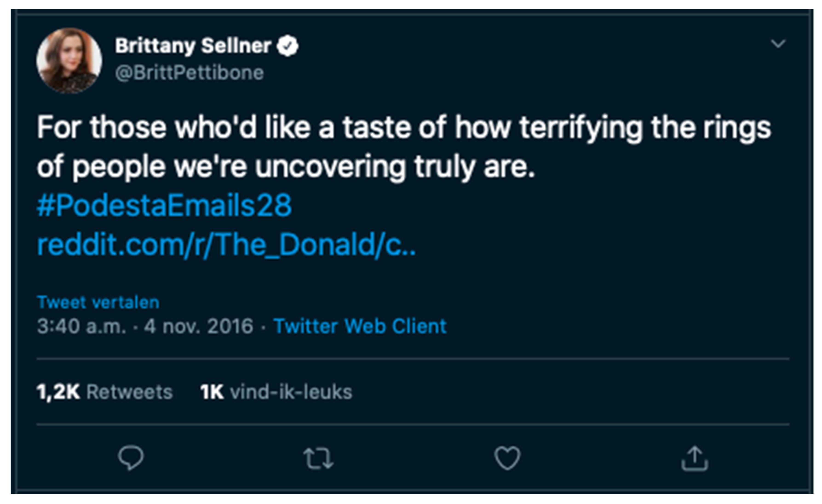
Task: Open the Twitter Web Client source link
Action: pos(360,326)
